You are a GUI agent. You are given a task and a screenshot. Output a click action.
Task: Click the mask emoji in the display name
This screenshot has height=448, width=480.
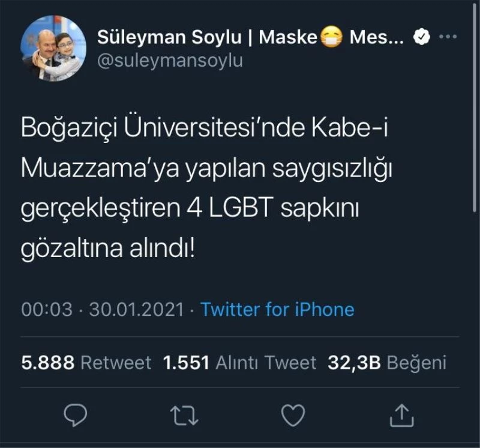point(330,38)
